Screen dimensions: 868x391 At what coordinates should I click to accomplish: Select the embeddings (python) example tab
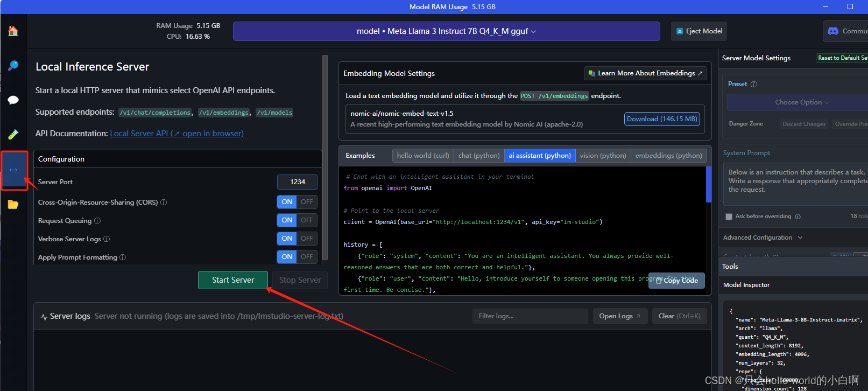point(668,156)
